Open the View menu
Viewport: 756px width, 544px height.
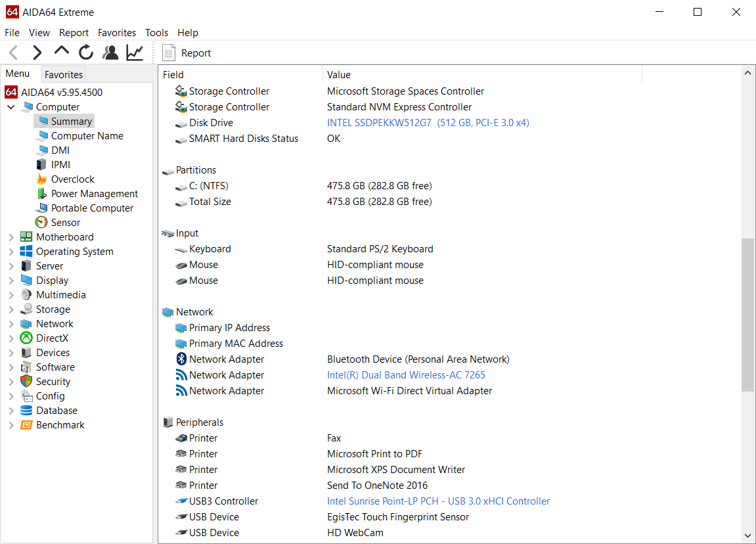(x=39, y=32)
